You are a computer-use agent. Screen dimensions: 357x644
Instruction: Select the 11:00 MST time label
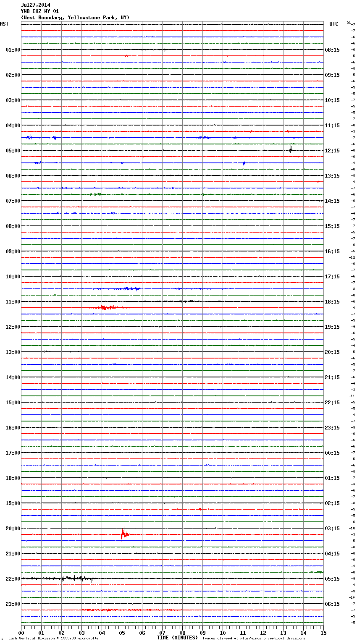[13, 302]
